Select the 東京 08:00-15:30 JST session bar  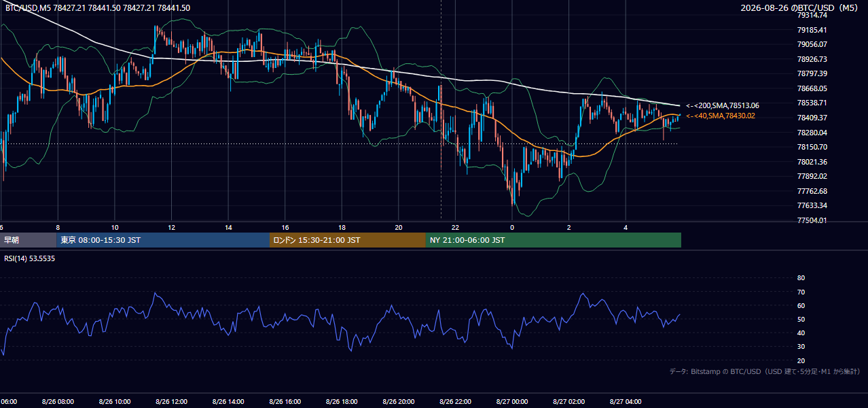tap(163, 240)
